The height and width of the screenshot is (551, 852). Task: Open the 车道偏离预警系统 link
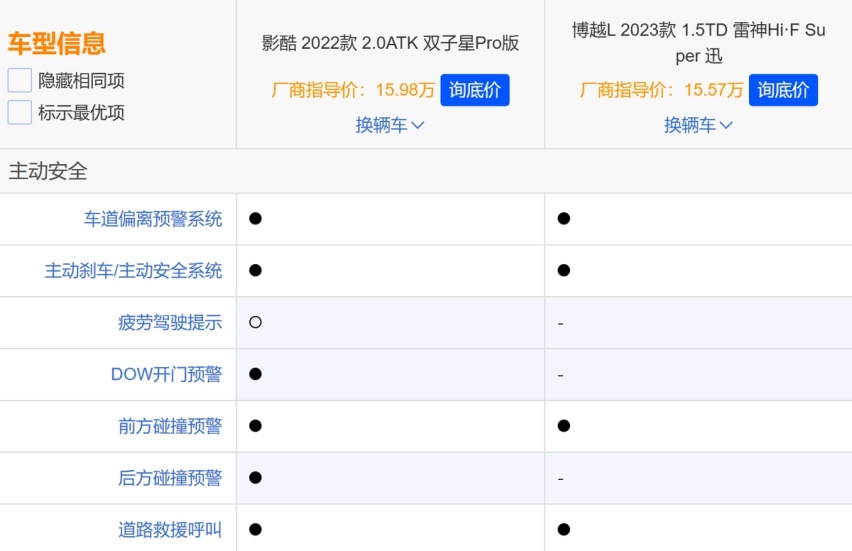coord(153,218)
